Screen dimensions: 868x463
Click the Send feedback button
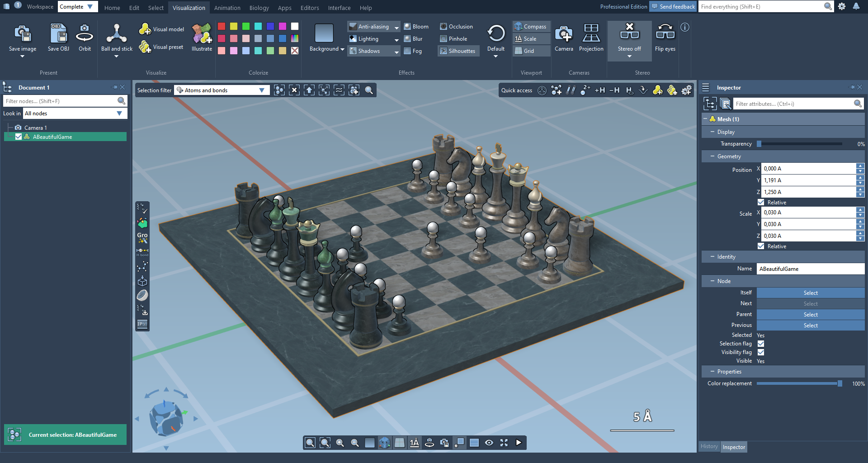[673, 7]
